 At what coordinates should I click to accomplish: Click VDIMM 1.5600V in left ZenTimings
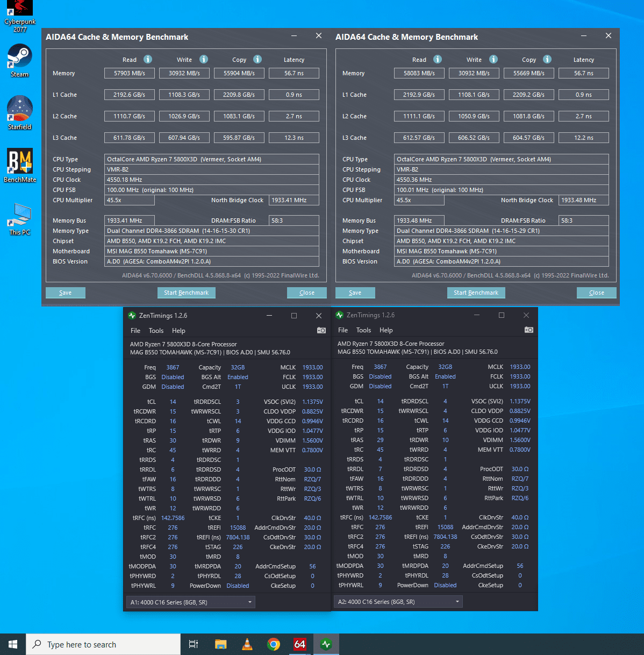(x=312, y=440)
